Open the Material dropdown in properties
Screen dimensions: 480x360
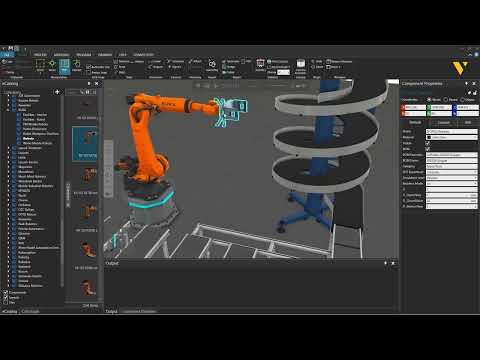[451, 137]
